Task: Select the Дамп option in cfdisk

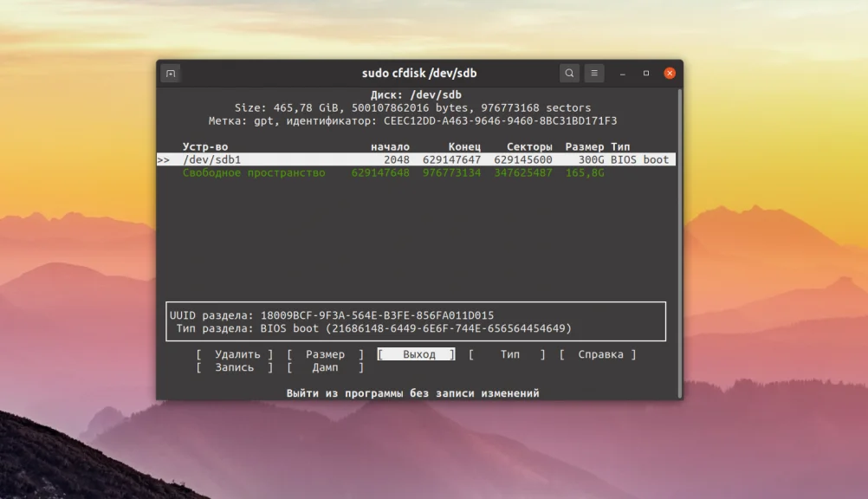Action: tap(324, 366)
